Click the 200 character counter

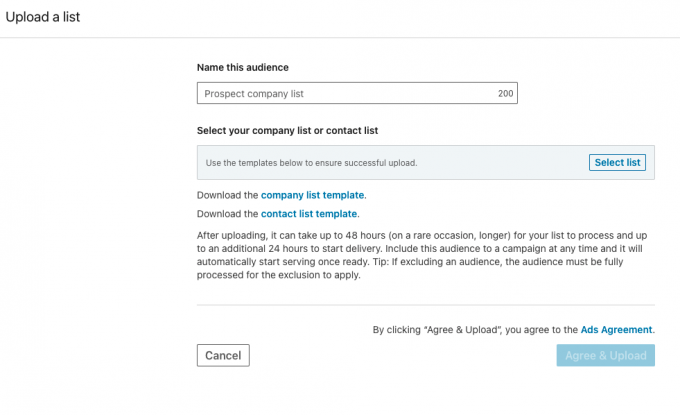tap(506, 94)
